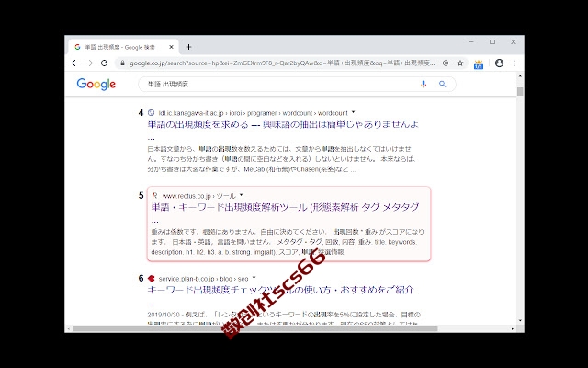588x368 pixels.
Task: Open キーワード出現頻度チェックツール result link
Action: click(x=280, y=290)
